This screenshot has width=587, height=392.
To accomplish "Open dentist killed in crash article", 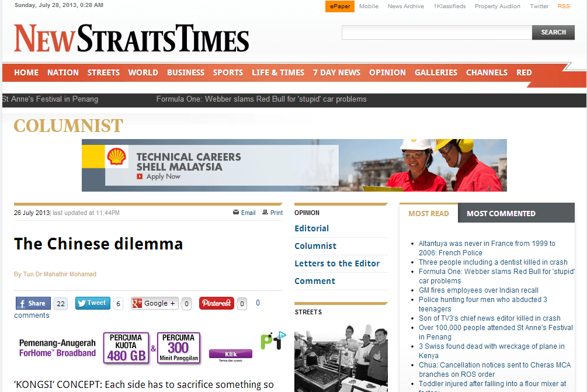I will coord(493,262).
